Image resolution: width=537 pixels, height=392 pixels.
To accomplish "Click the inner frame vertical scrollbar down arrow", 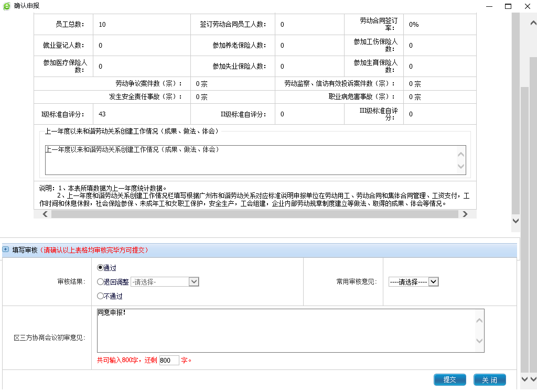I will (x=516, y=221).
